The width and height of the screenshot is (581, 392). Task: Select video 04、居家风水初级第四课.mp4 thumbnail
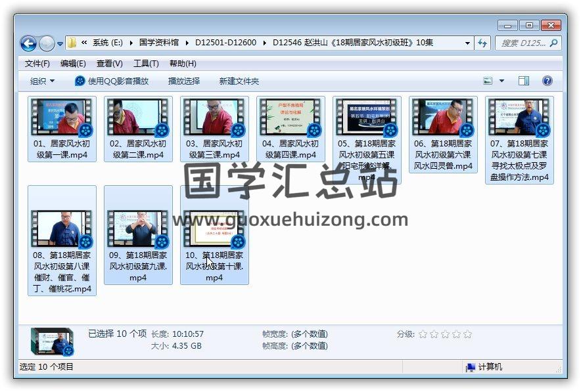pos(291,117)
